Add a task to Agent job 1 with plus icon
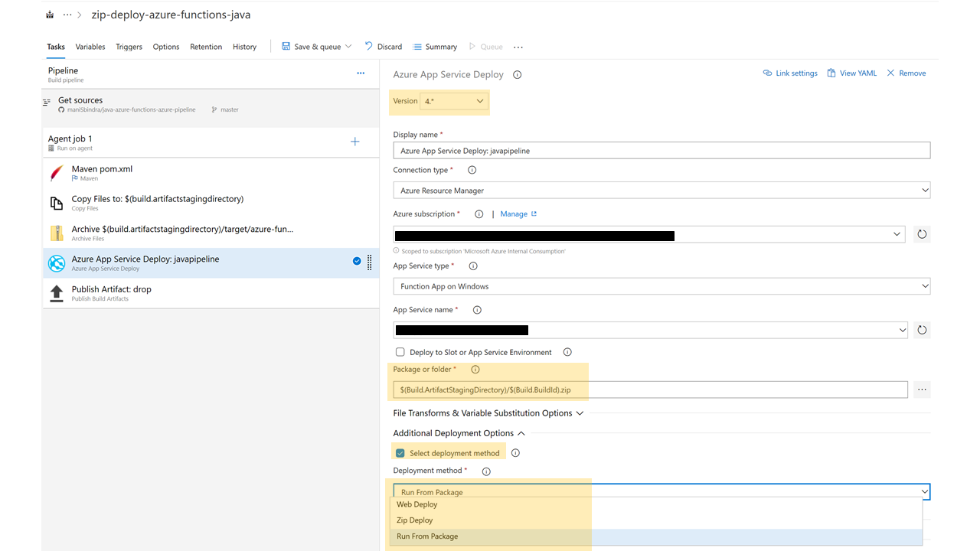 [x=354, y=141]
